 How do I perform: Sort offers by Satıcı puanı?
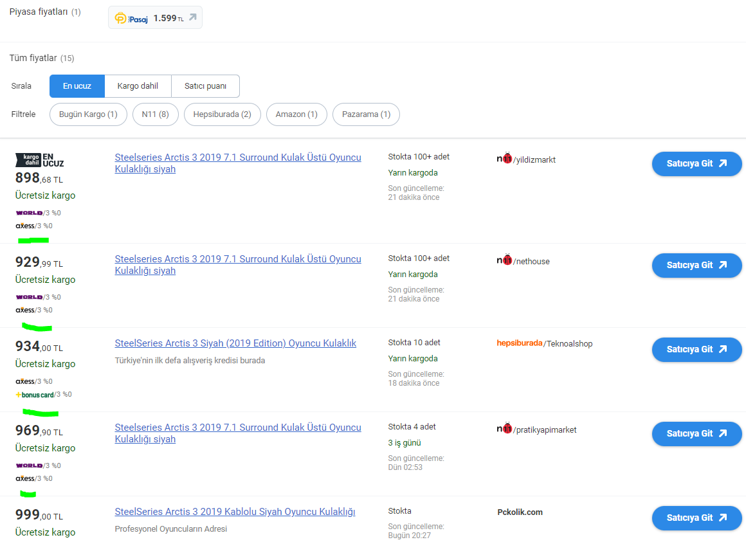coord(205,86)
